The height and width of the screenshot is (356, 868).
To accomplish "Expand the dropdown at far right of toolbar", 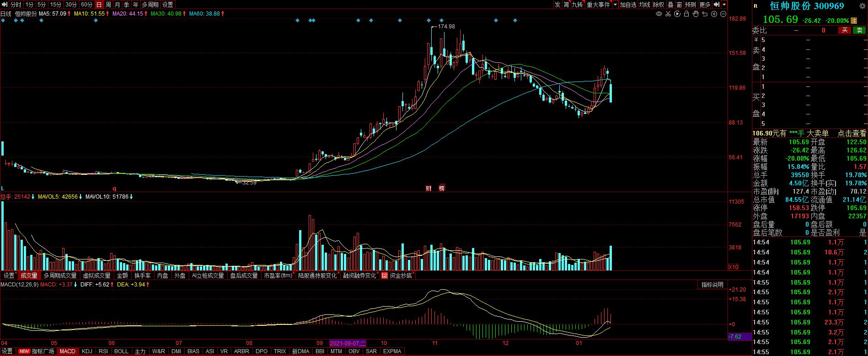I will coord(724,5).
